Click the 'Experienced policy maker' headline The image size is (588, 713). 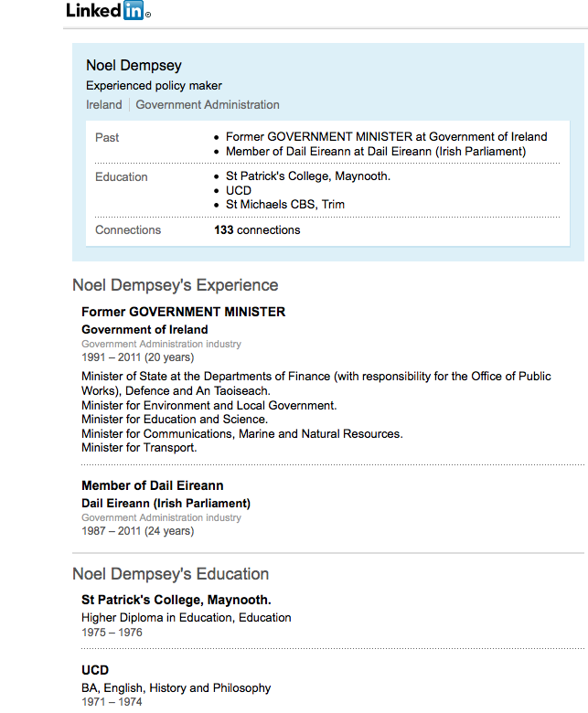coord(154,86)
